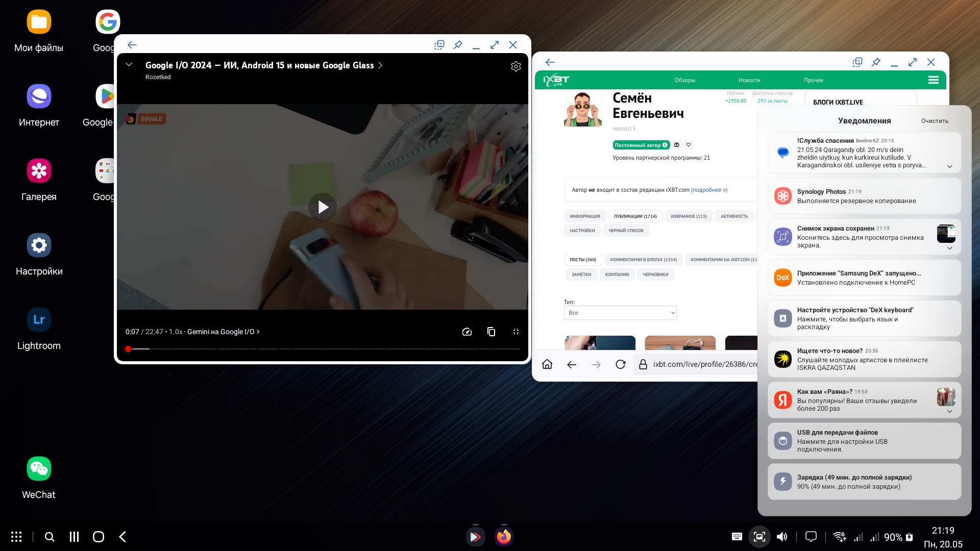980x551 pixels.
Task: Open ixbt hamburger menu
Action: [x=933, y=80]
